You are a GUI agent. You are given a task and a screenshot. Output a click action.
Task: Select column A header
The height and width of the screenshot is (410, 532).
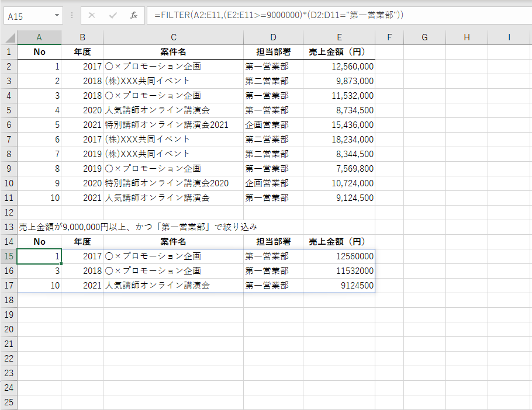(x=39, y=37)
